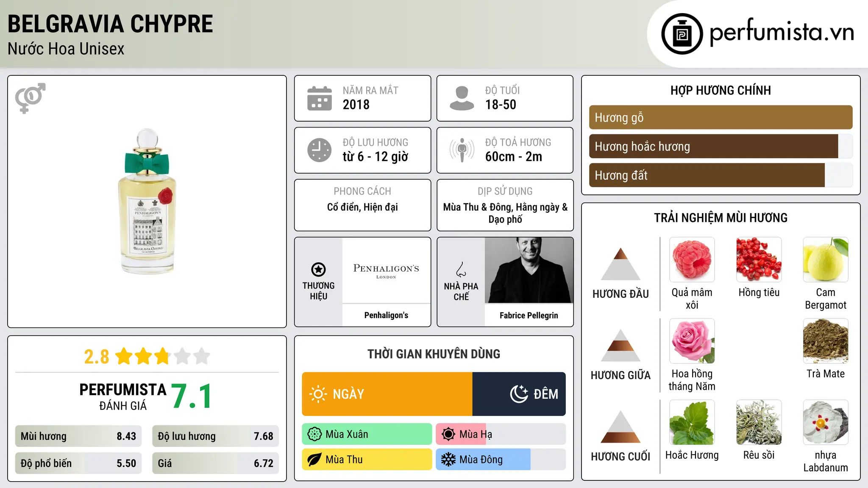Viewport: 868px width, 488px height.
Task: Click the leaf icon for Mùa Thu
Action: pos(314,460)
